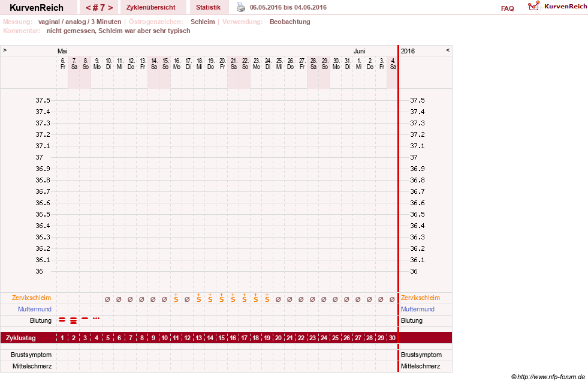Select cycle day 14 in Zyklustag bar
Image resolution: width=588 pixels, height=384 pixels.
210,338
